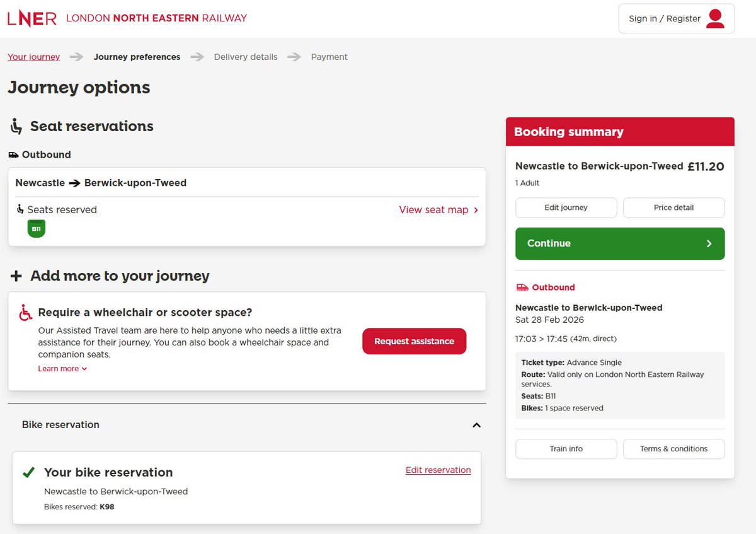Image resolution: width=756 pixels, height=534 pixels.
Task: Click Bikes: 1 space reserved text
Action: (563, 408)
